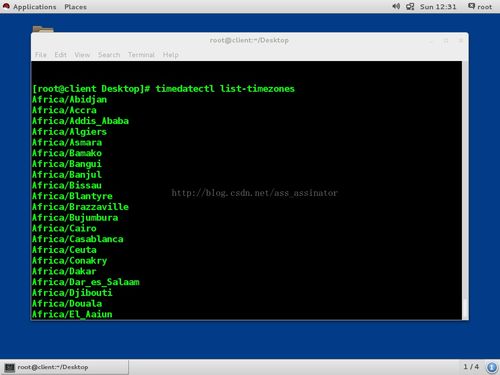Click the folder icon on desktop
The height and width of the screenshot is (375, 500).
pos(43,29)
